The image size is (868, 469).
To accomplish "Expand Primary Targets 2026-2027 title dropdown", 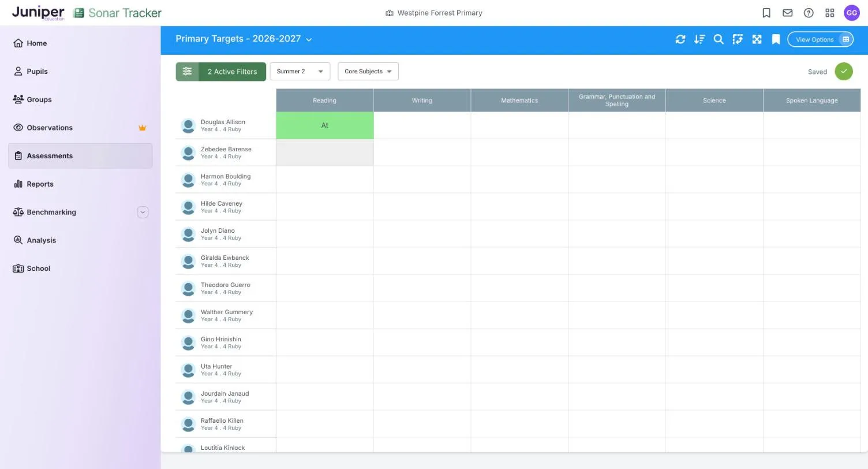I will pyautogui.click(x=244, y=39).
